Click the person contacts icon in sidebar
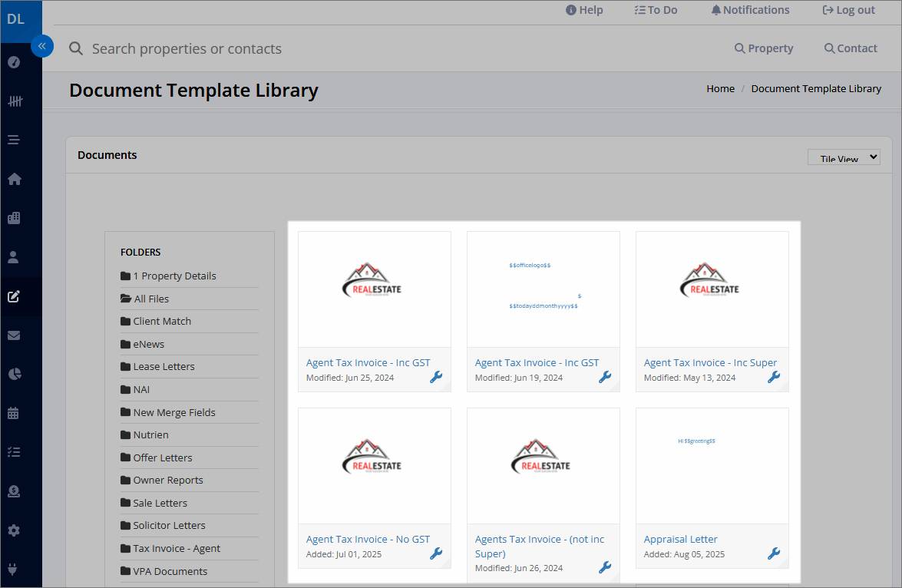This screenshot has width=902, height=588. tap(14, 257)
